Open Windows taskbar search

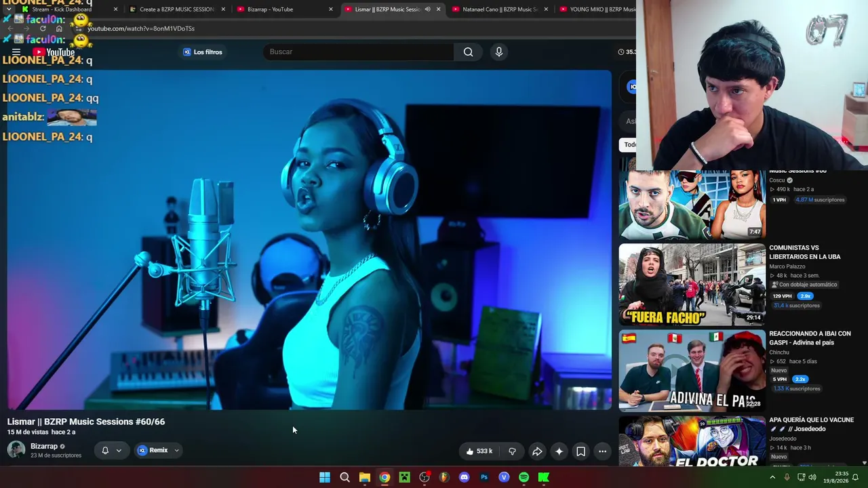click(344, 478)
